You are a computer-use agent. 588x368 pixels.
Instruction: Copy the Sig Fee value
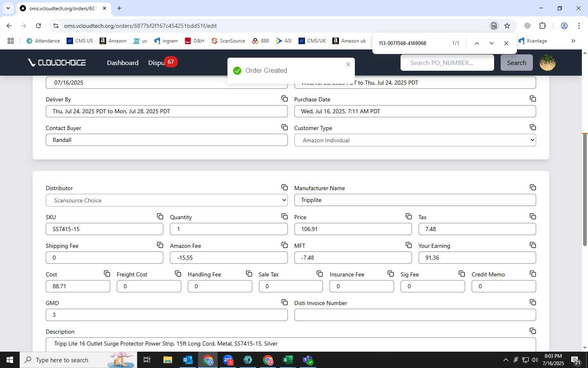click(462, 274)
